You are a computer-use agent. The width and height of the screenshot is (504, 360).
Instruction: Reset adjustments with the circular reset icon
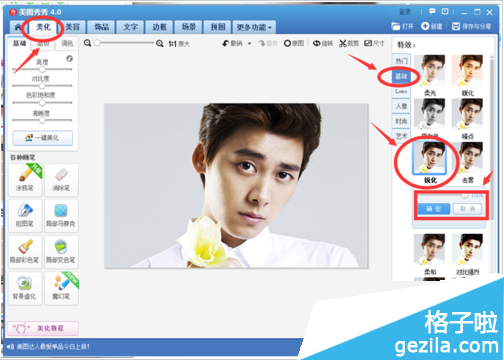click(x=69, y=59)
